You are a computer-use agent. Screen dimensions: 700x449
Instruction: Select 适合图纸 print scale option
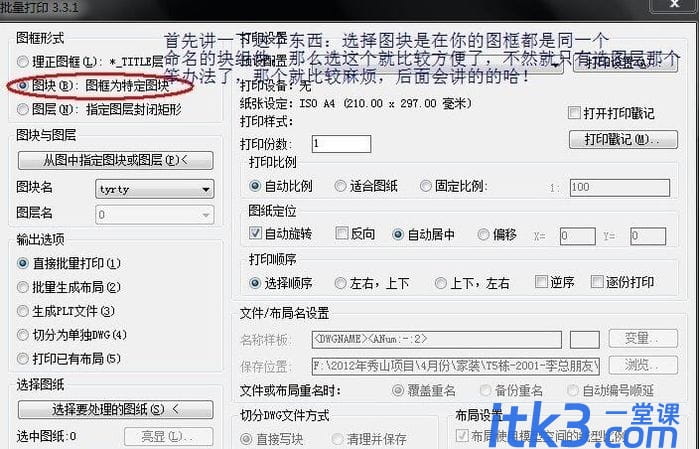(x=340, y=186)
